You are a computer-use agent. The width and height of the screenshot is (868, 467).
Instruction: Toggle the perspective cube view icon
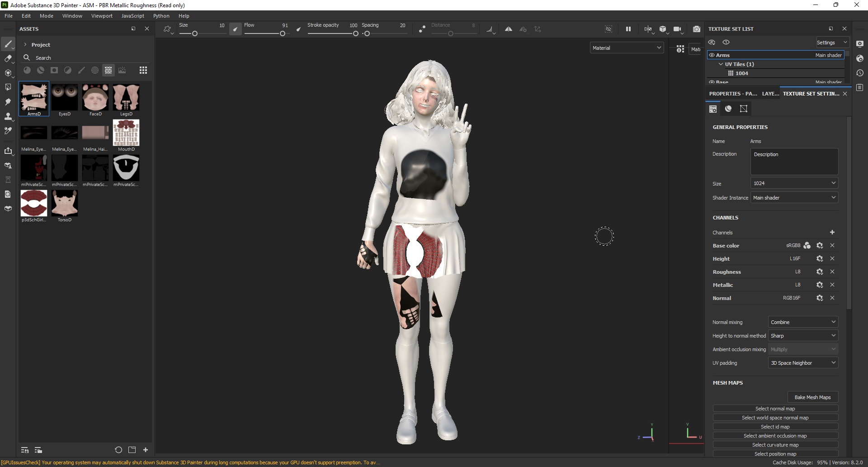coord(663,29)
